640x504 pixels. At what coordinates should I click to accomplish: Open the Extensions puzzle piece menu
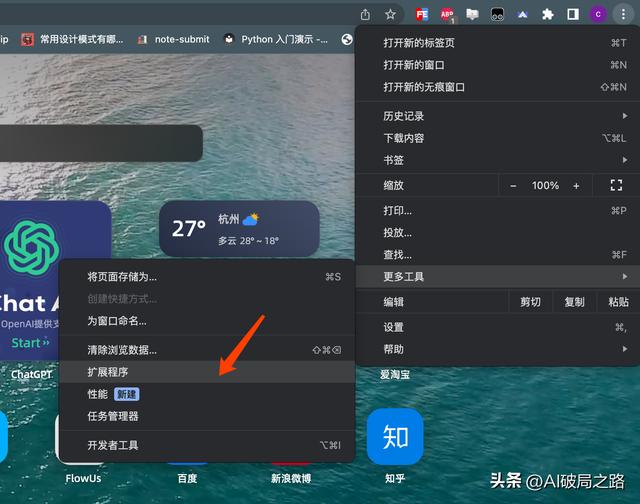pyautogui.click(x=548, y=14)
